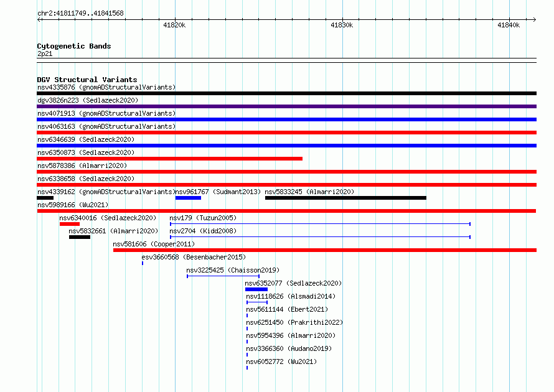The image size is (554, 392).
Task: Click black bar under nsv5833245
Action: click(345, 198)
